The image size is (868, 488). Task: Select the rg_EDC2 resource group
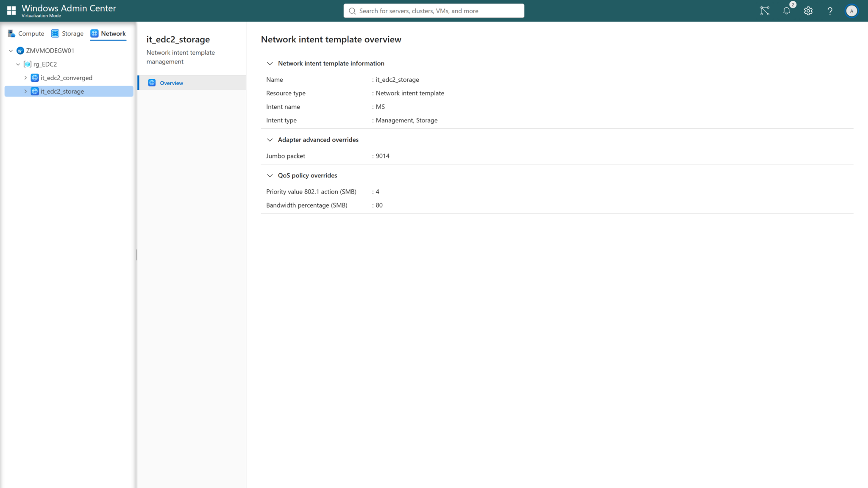tap(45, 64)
